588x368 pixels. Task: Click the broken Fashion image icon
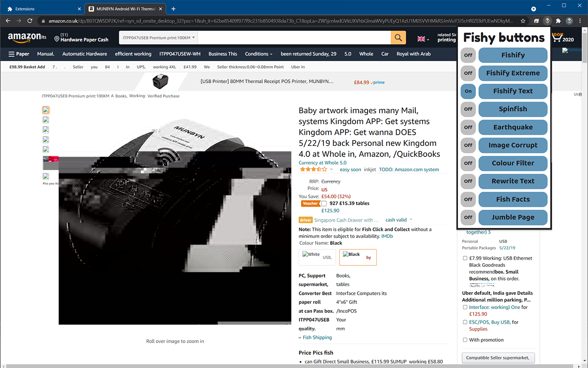pyautogui.click(x=572, y=50)
